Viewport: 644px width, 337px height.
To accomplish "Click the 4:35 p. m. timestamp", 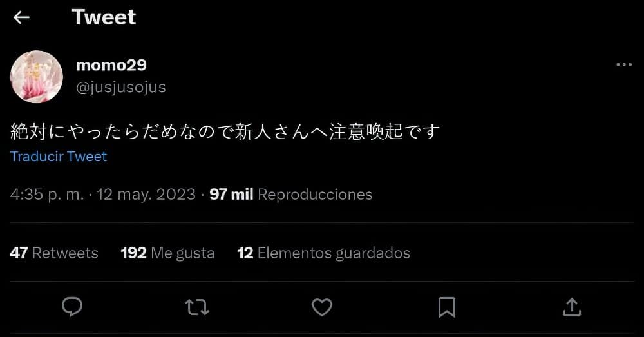I will point(47,194).
